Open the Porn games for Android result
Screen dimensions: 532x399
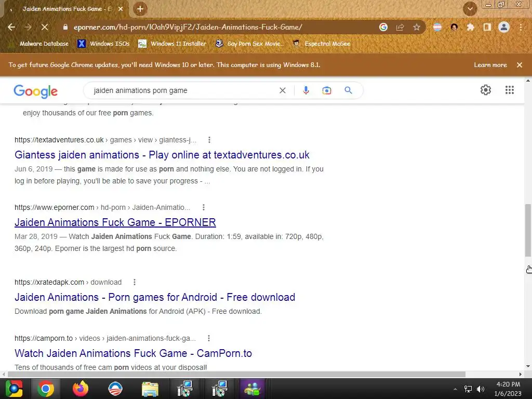coord(155,297)
